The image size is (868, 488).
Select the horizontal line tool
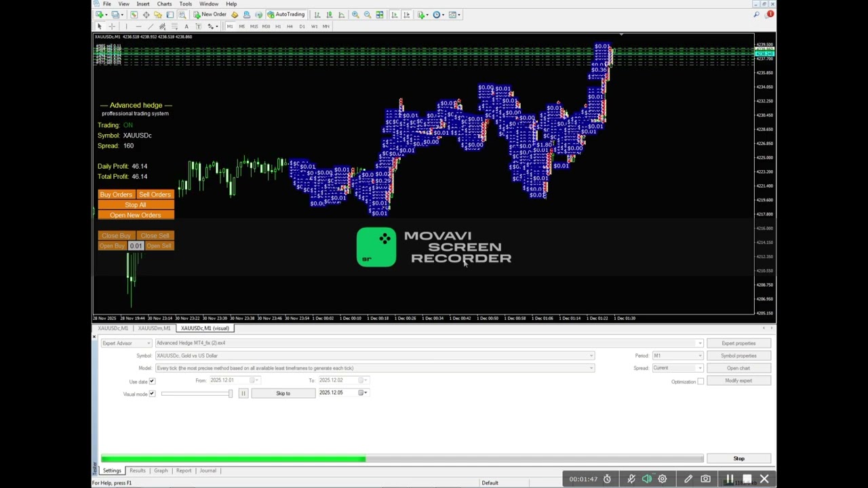138,26
